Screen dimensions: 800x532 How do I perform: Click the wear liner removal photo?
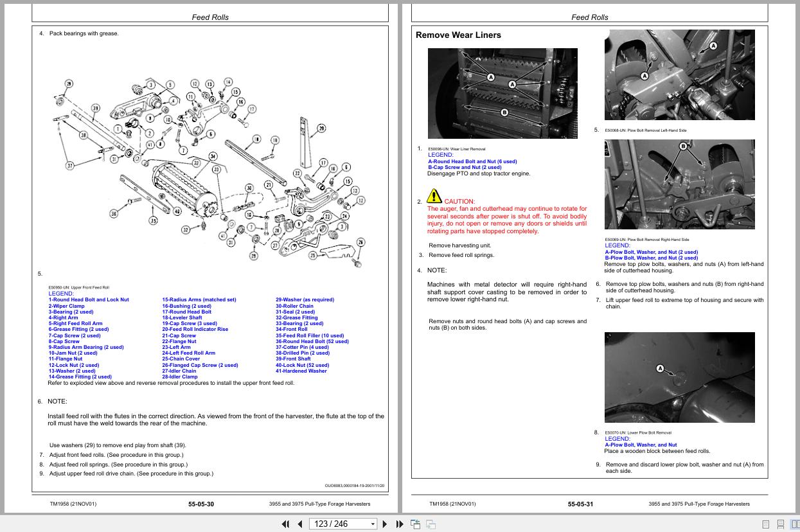click(x=502, y=93)
